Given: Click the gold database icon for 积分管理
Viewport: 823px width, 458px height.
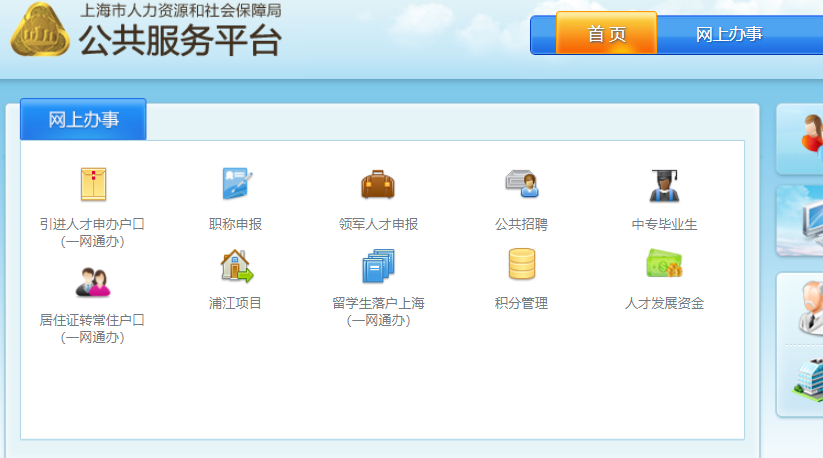Looking at the screenshot, I should coord(522,264).
